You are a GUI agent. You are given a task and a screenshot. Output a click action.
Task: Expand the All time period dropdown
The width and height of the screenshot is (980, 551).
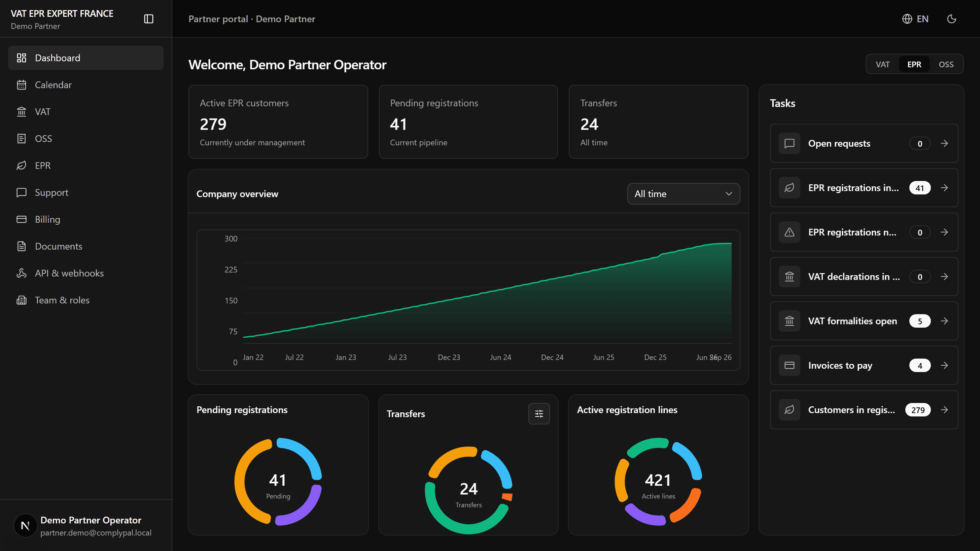point(683,194)
